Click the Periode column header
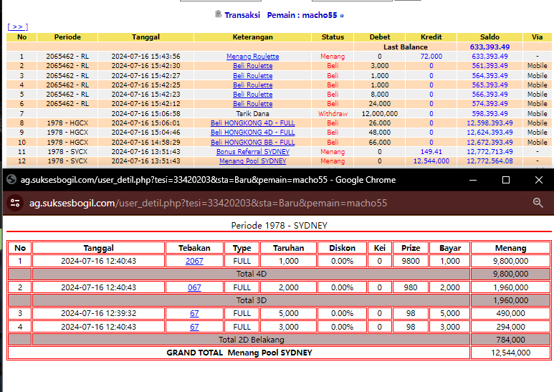Screen dimensions: 554x392 coord(67,37)
